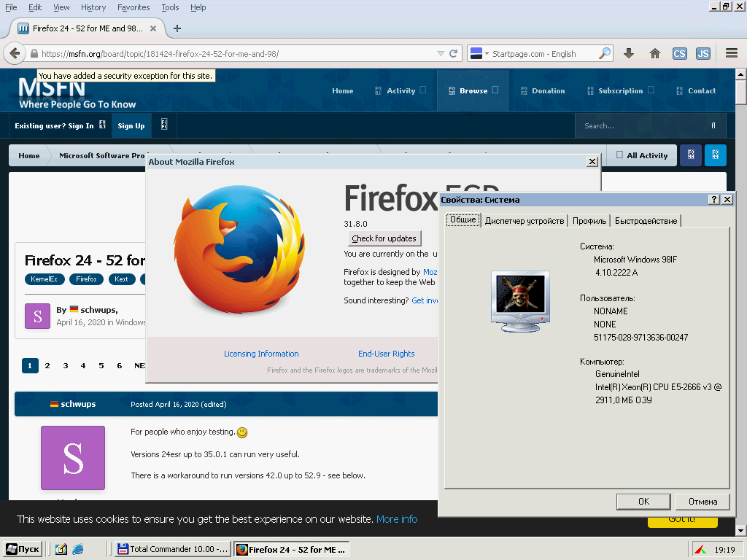Click the CS toolbar extension icon
Screen dimensions: 747x560
(x=679, y=53)
